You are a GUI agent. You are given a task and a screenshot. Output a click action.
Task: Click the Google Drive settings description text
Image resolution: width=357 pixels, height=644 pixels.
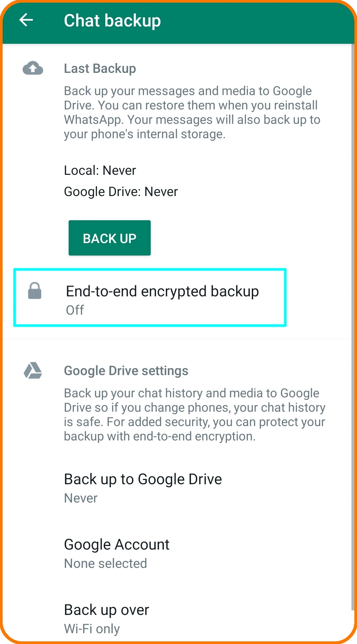(x=195, y=415)
